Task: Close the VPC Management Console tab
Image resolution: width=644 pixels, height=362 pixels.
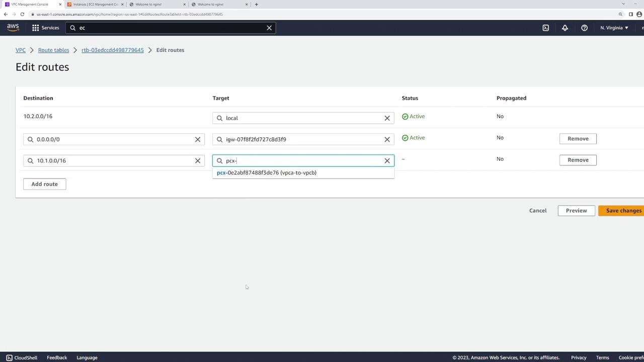Action: click(x=60, y=5)
